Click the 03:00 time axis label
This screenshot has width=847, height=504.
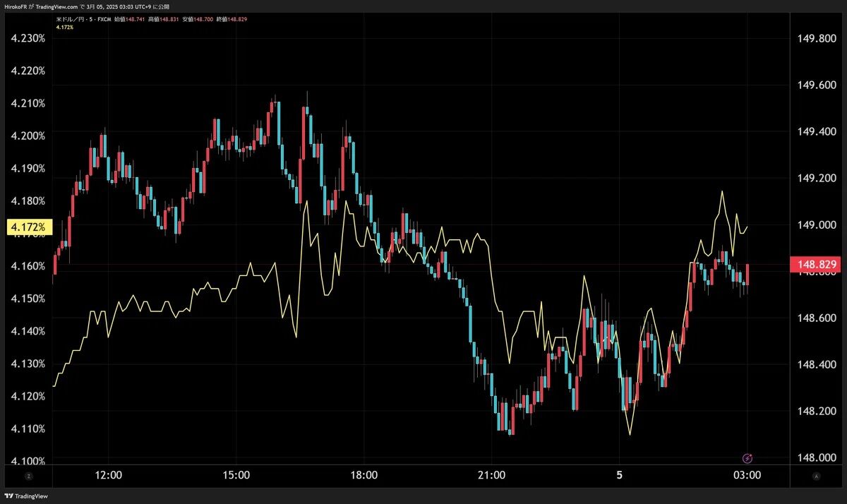pyautogui.click(x=747, y=476)
